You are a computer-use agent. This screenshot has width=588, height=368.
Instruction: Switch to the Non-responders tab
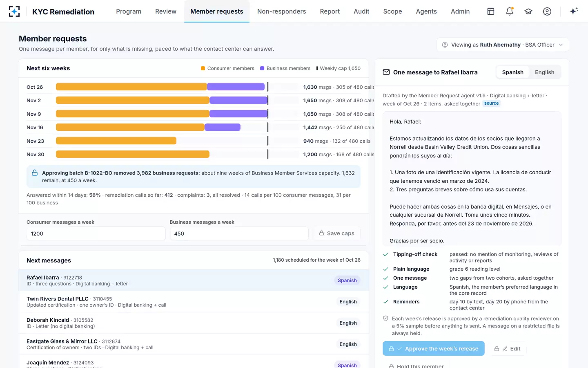click(x=281, y=11)
